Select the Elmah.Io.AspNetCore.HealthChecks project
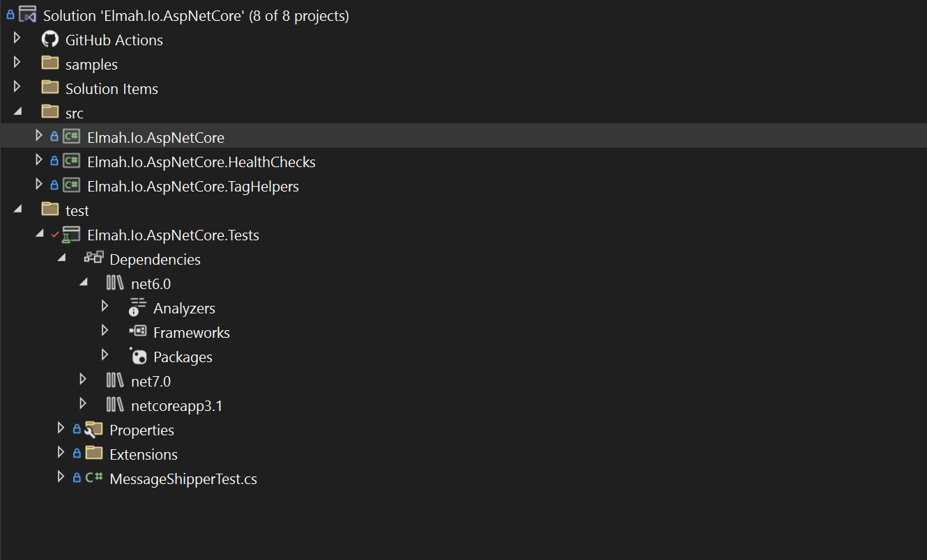927x560 pixels. 201,161
